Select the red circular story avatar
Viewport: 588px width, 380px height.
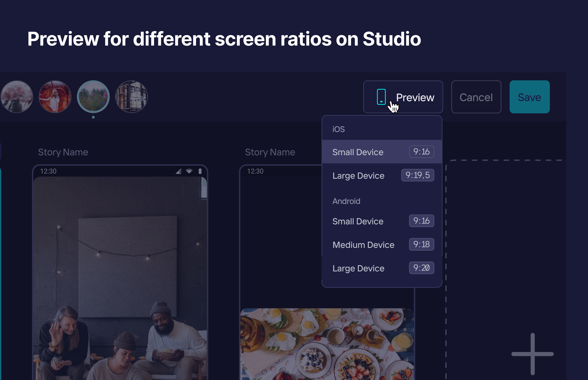click(x=55, y=97)
